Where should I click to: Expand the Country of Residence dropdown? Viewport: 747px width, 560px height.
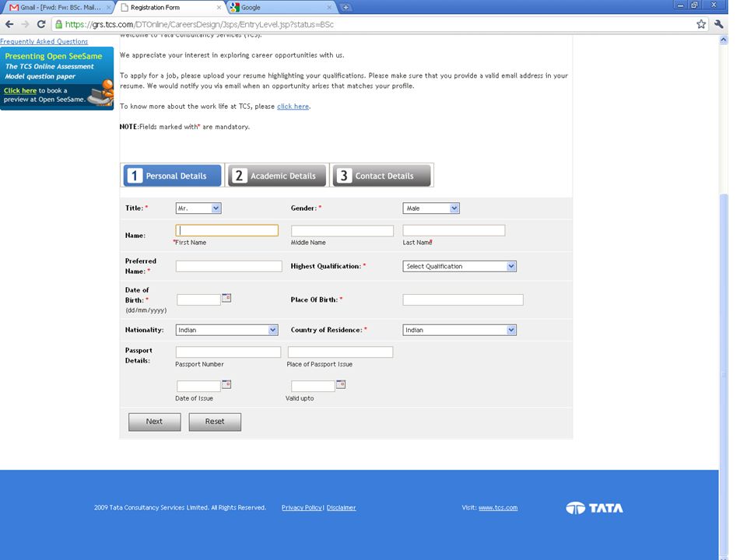[x=459, y=330]
